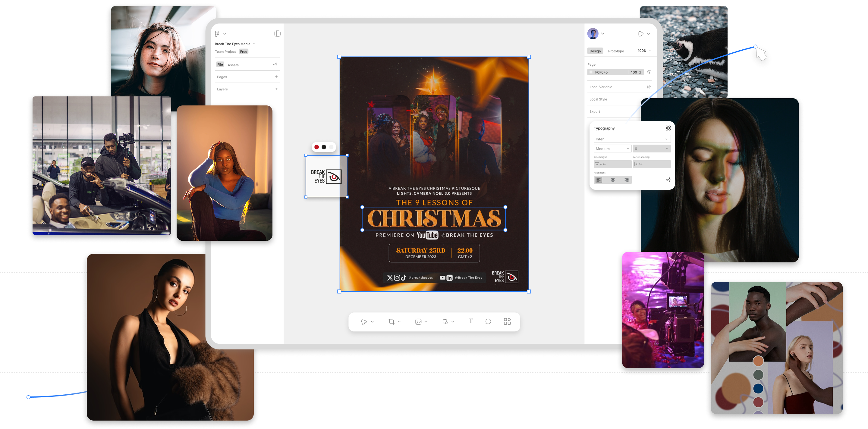Viewport: 868px width, 429px height.
Task: Click the red color swatch
Action: pos(316,147)
